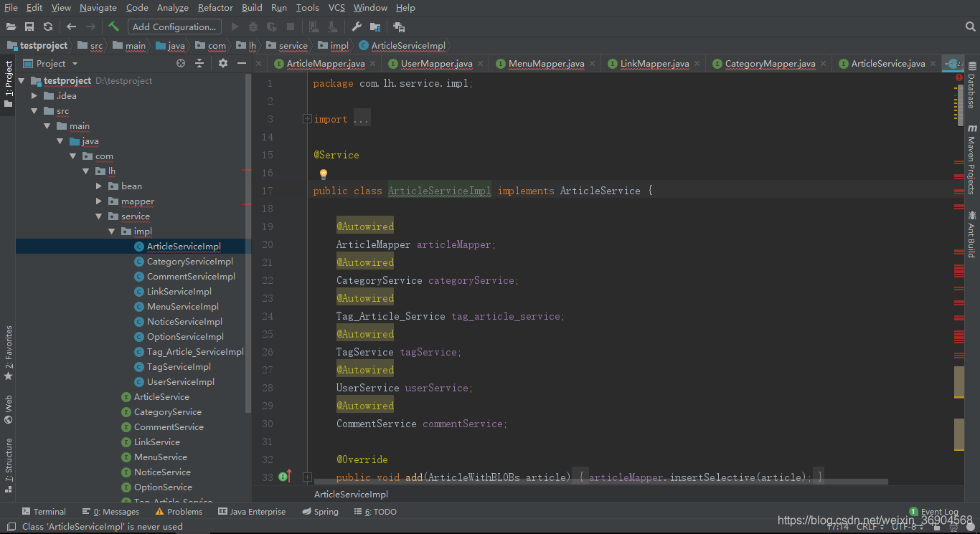Image resolution: width=980 pixels, height=534 pixels.
Task: Select Tag_Article_ServiceImpl in the tree
Action: 195,352
